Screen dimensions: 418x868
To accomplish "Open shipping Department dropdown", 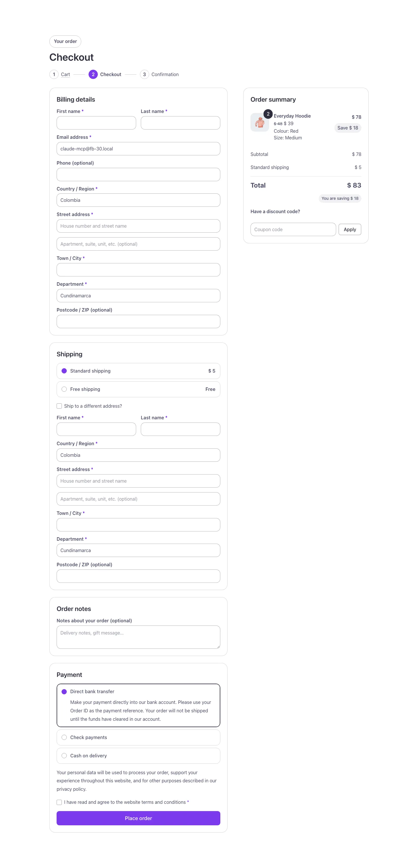I will click(x=138, y=550).
